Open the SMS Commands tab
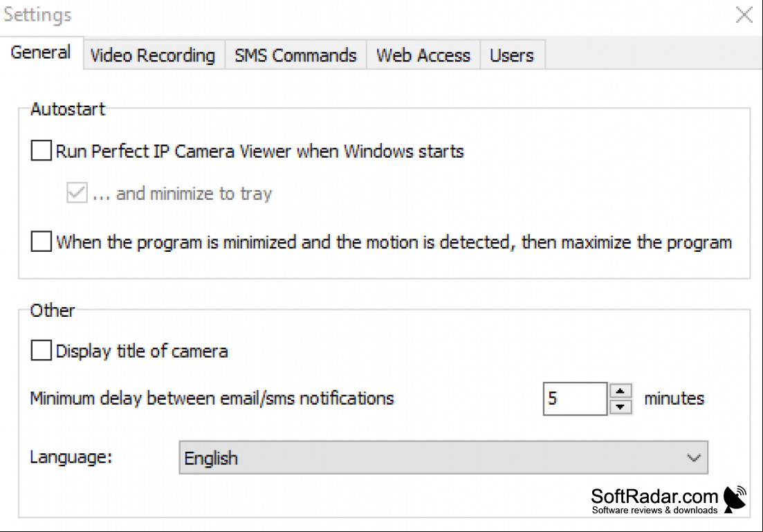 (295, 55)
